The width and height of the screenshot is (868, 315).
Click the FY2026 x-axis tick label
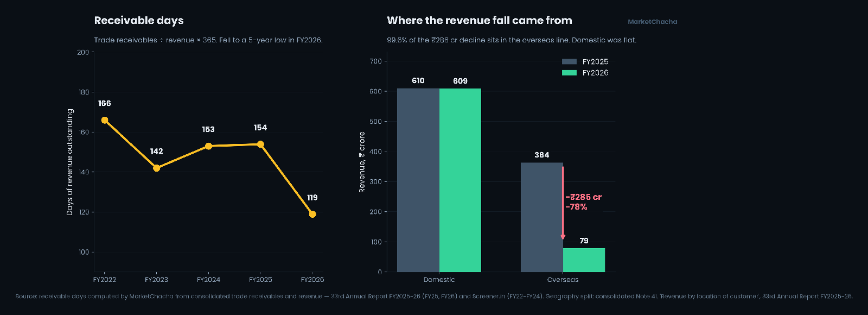coord(312,280)
